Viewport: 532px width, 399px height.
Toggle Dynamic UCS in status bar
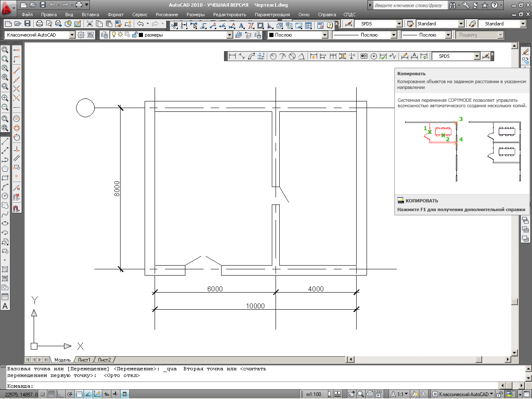tap(97, 394)
